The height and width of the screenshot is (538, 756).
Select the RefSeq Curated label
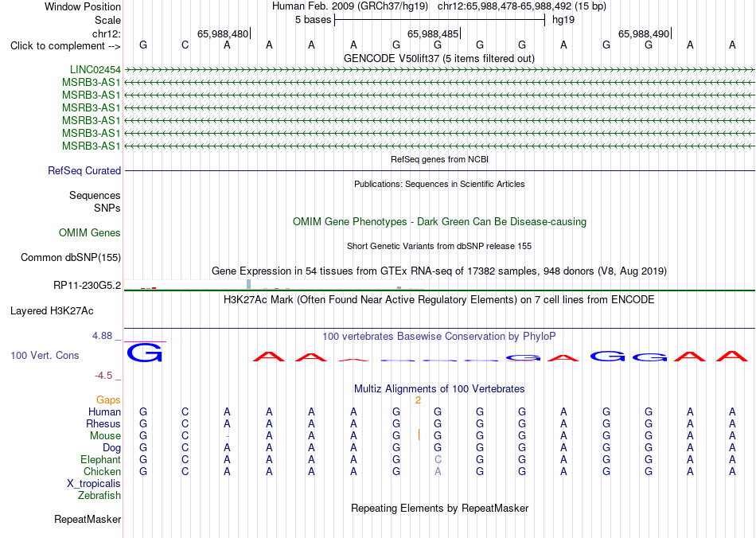click(84, 170)
